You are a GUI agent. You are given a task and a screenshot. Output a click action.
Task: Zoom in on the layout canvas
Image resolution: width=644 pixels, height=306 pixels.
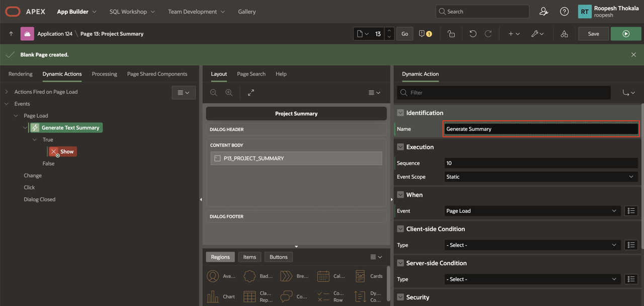click(229, 93)
